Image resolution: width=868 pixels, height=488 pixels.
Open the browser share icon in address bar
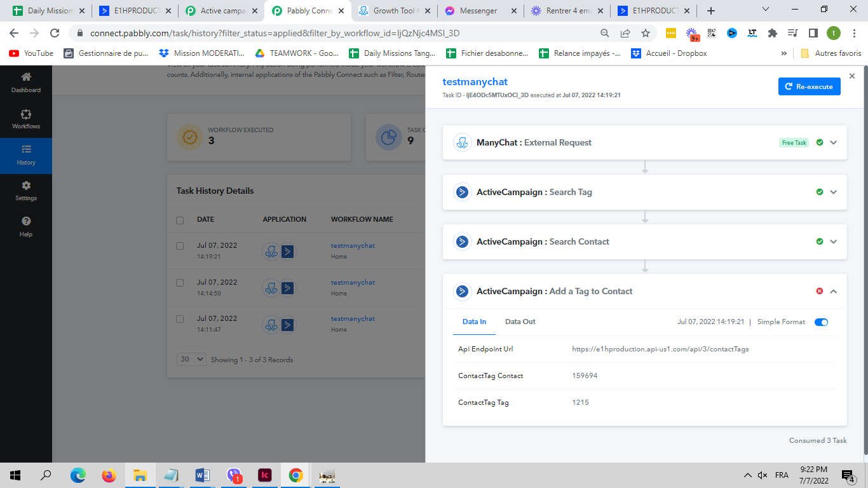click(625, 33)
